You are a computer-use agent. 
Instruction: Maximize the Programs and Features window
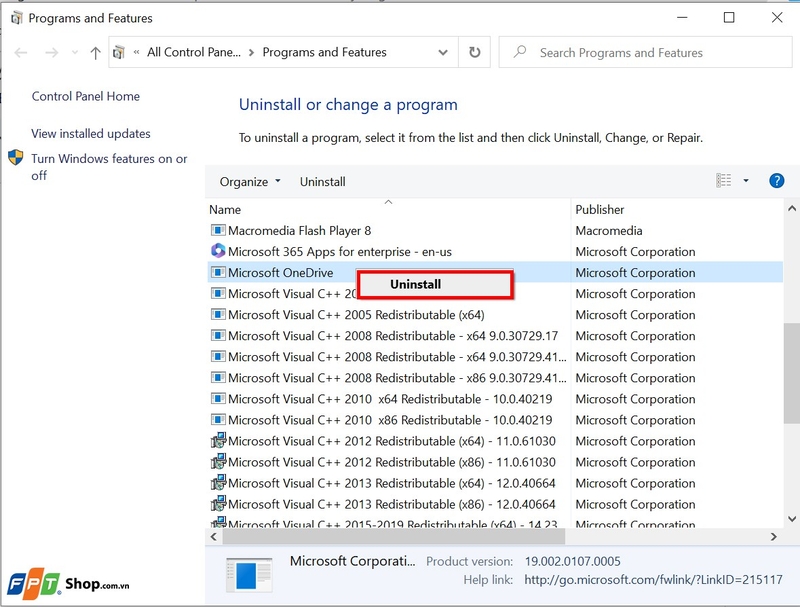729,18
